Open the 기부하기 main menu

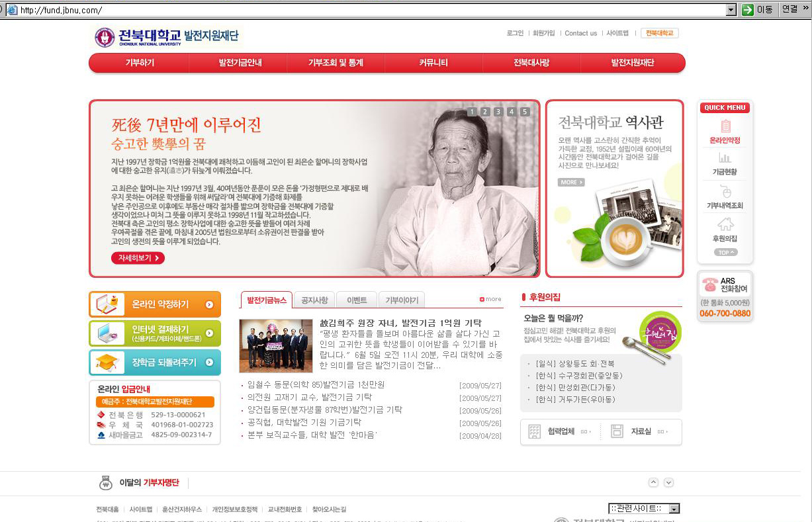(140, 63)
